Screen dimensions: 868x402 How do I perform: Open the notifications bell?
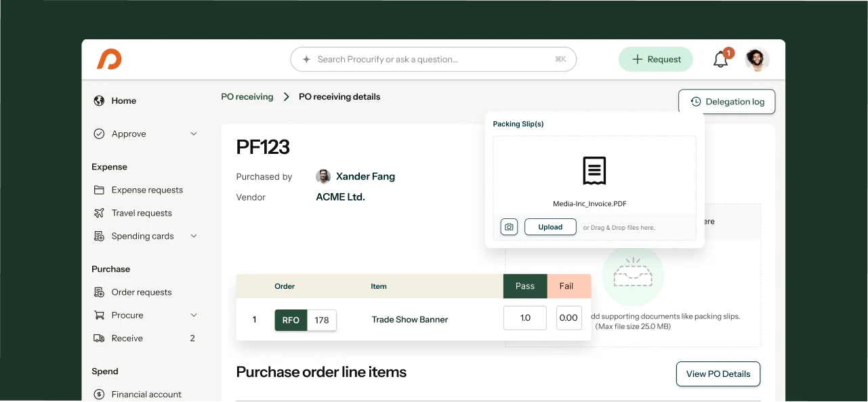(721, 60)
